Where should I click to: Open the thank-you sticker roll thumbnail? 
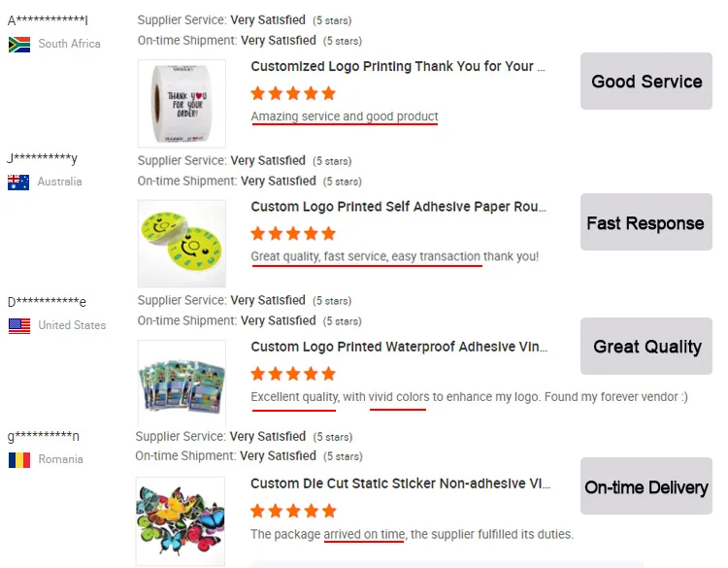point(182,103)
